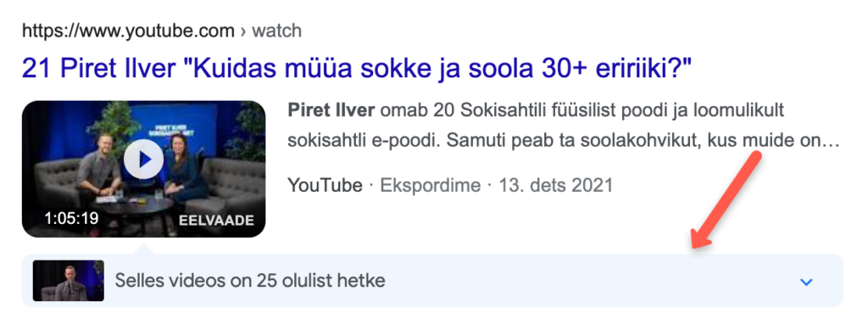Click the Ekspordime channel name

click(430, 185)
